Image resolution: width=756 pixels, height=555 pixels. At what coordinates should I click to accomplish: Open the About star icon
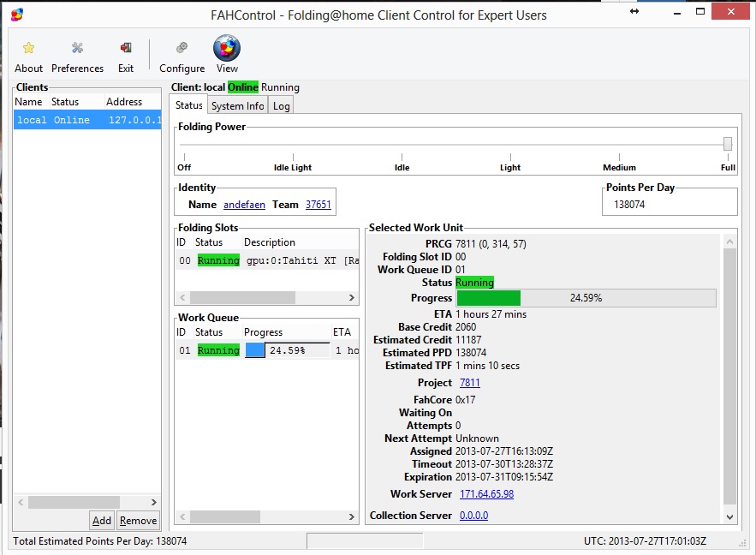28,48
